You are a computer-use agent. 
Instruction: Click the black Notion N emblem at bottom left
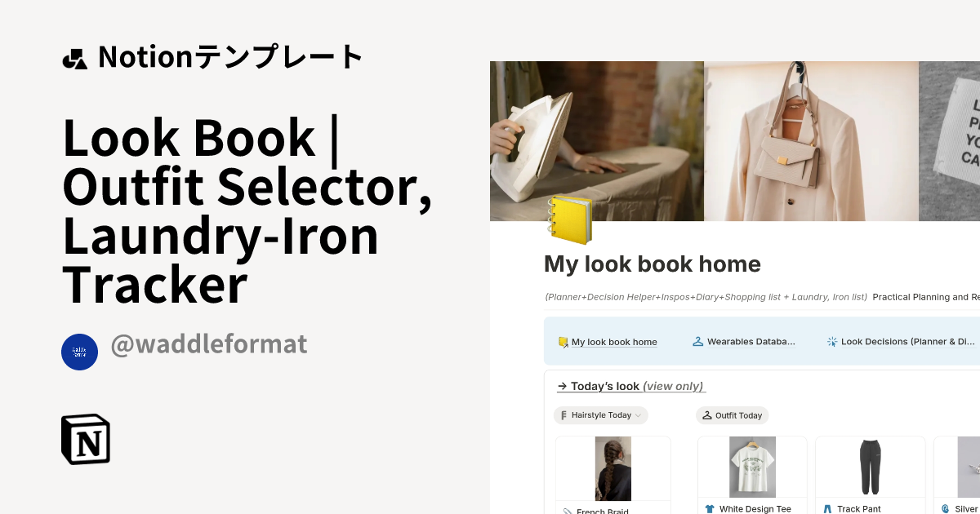(86, 440)
